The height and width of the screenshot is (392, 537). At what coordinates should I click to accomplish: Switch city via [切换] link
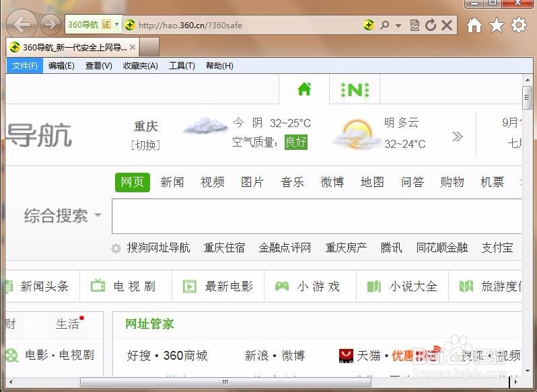(146, 145)
